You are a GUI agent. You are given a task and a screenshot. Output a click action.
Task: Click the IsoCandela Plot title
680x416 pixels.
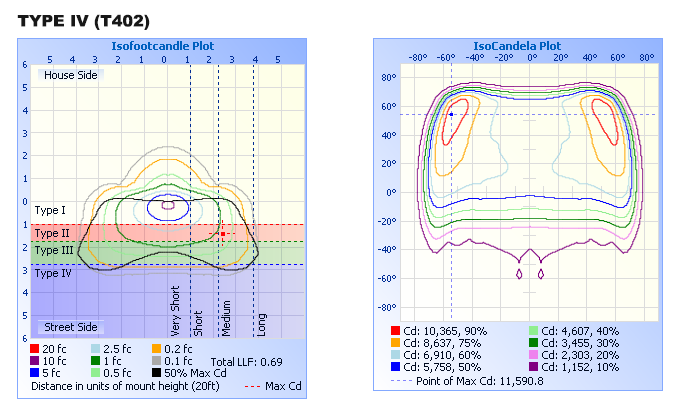[x=516, y=46]
